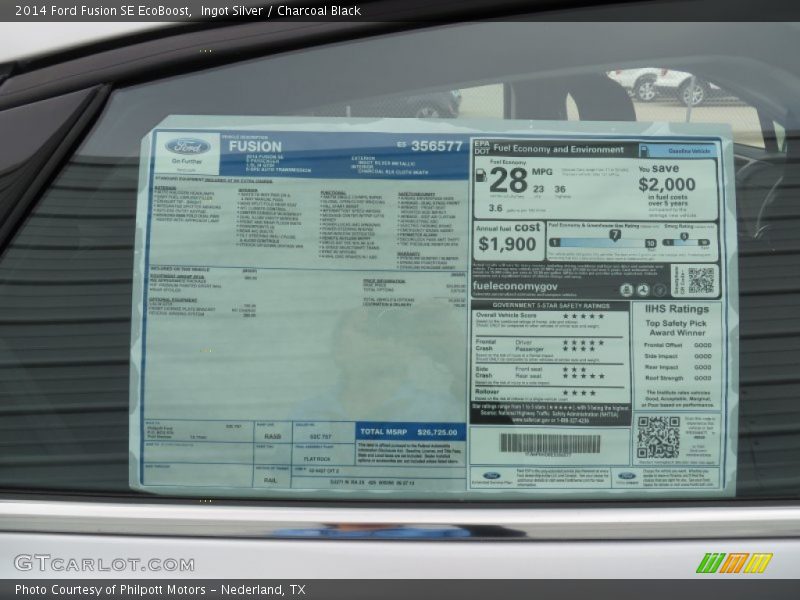Image resolution: width=800 pixels, height=600 pixels.
Task: Click the FLAT ROCK assembly plant text
Action: (x=317, y=459)
